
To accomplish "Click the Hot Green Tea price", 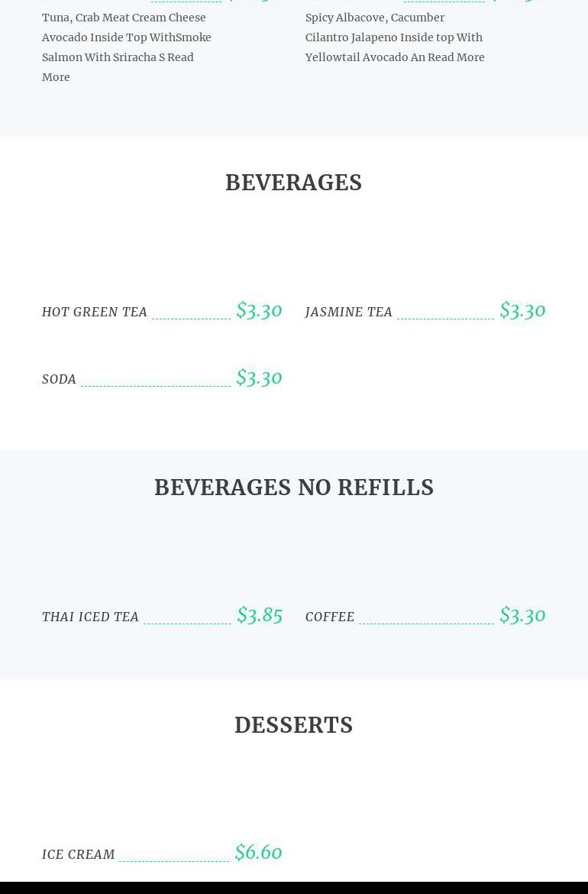I will [x=259, y=310].
